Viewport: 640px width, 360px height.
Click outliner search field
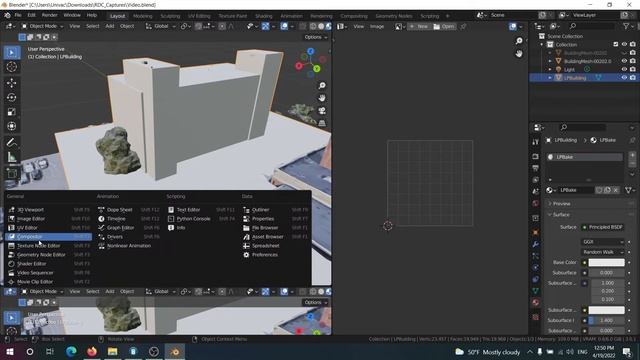[592, 26]
